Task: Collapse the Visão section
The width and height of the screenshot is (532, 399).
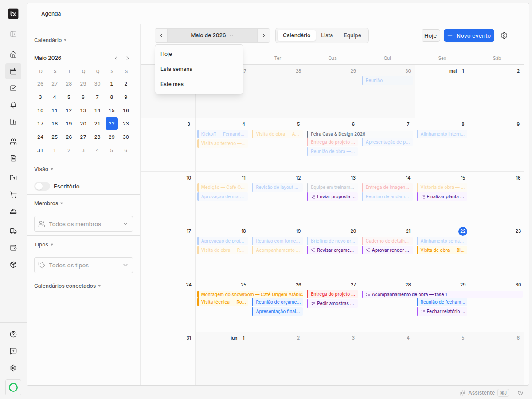Action: 43,169
